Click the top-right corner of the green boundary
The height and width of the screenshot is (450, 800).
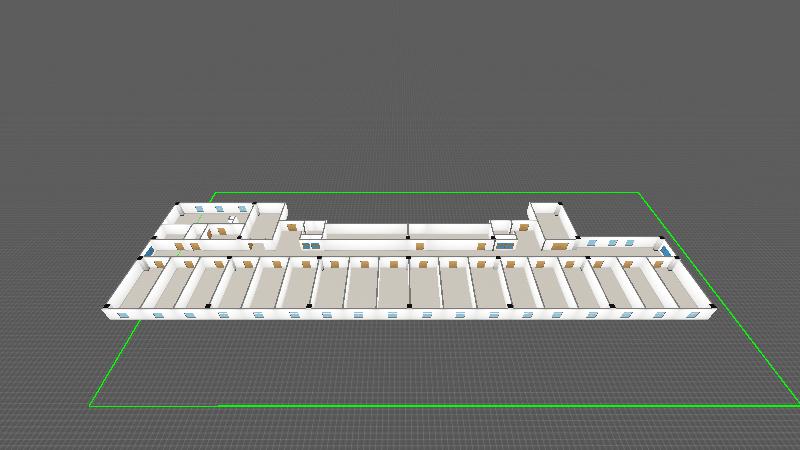(638, 193)
